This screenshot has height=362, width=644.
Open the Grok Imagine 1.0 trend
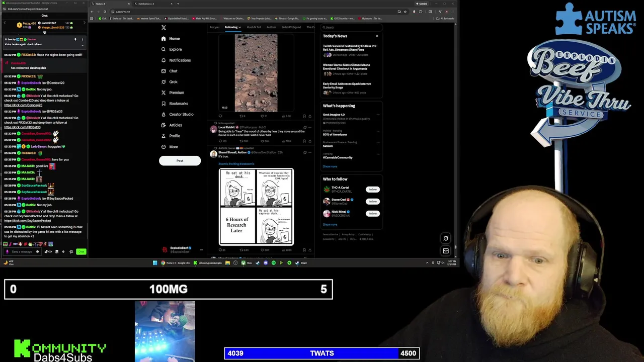click(347, 119)
